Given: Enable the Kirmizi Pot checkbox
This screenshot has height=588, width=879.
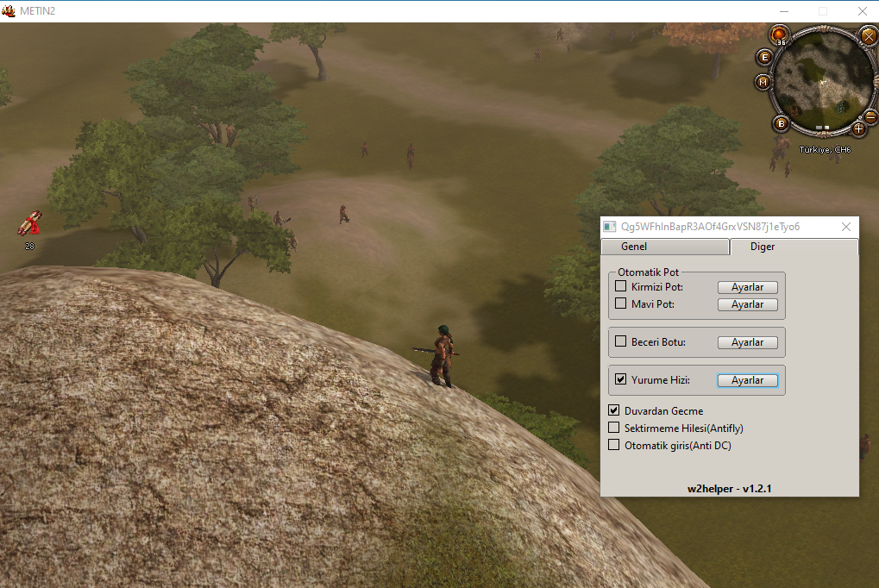Looking at the screenshot, I should [x=620, y=286].
